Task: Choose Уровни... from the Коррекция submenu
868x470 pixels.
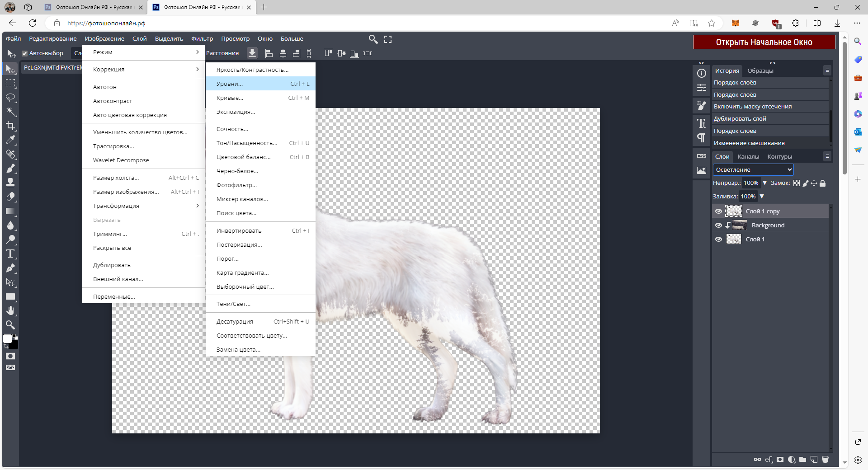Action: 230,84
